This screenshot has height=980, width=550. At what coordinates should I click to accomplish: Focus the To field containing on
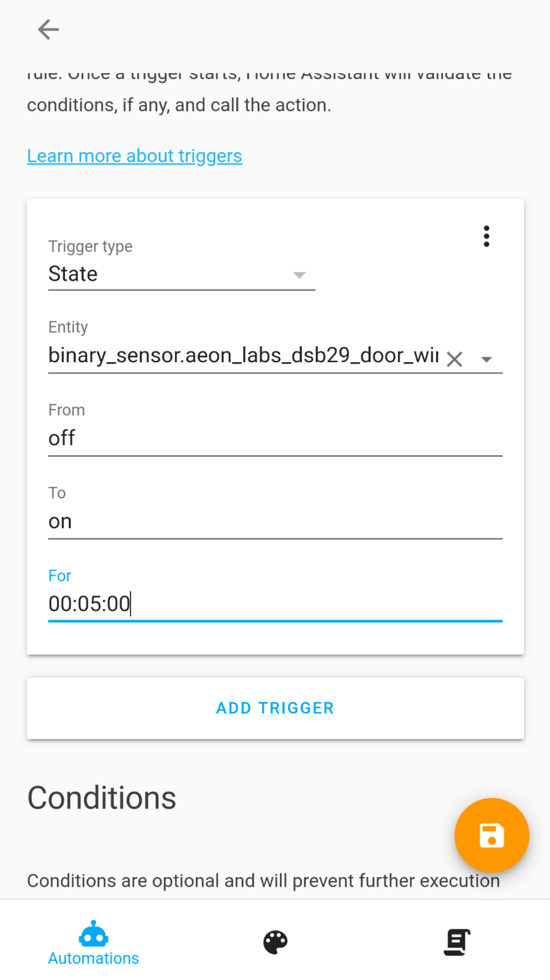coord(275,521)
